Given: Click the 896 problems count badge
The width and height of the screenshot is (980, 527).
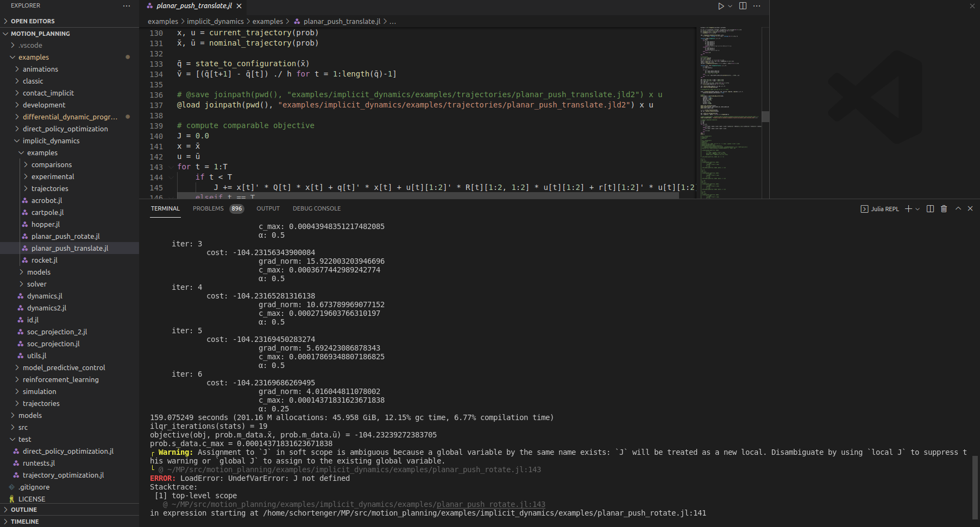Looking at the screenshot, I should (237, 208).
